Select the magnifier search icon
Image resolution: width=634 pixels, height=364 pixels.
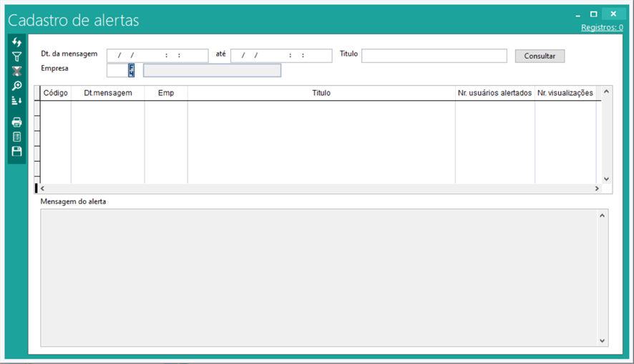[17, 86]
